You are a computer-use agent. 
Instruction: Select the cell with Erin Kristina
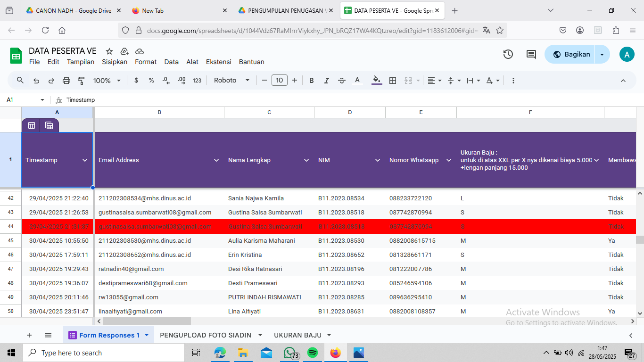pyautogui.click(x=269, y=255)
